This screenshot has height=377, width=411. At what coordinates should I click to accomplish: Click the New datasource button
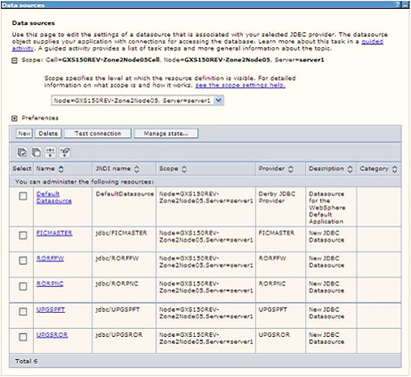coord(24,133)
